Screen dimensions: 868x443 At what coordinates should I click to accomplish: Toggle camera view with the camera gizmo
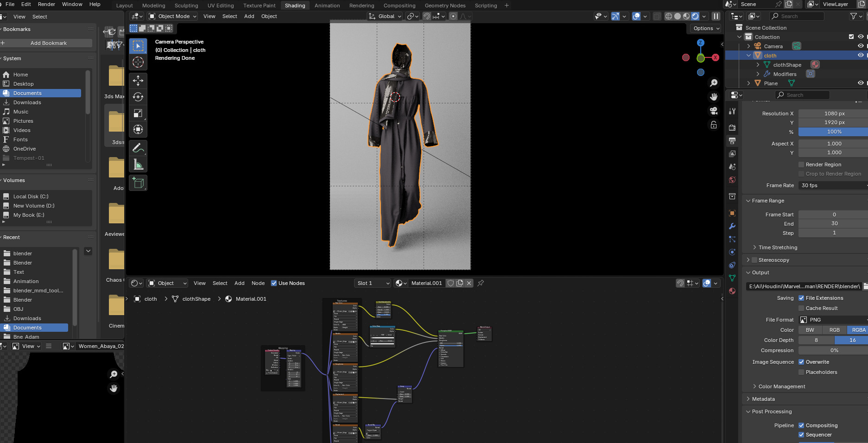tap(714, 111)
